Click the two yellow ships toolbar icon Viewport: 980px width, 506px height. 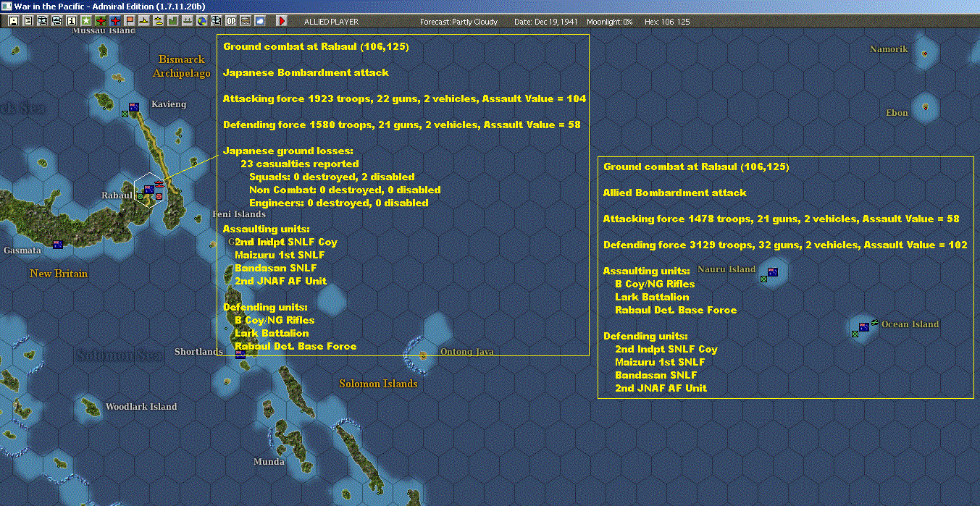pyautogui.click(x=158, y=21)
